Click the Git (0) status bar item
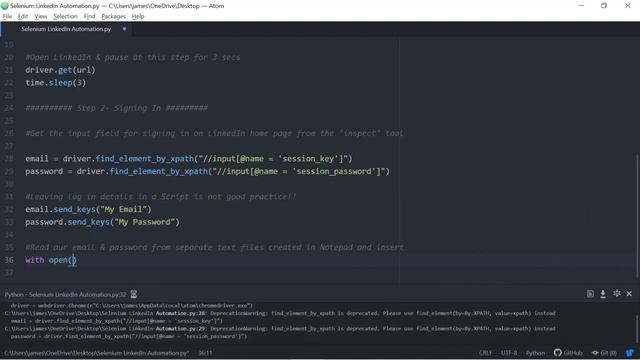Screen dimensions: 640x360 coord(604,353)
